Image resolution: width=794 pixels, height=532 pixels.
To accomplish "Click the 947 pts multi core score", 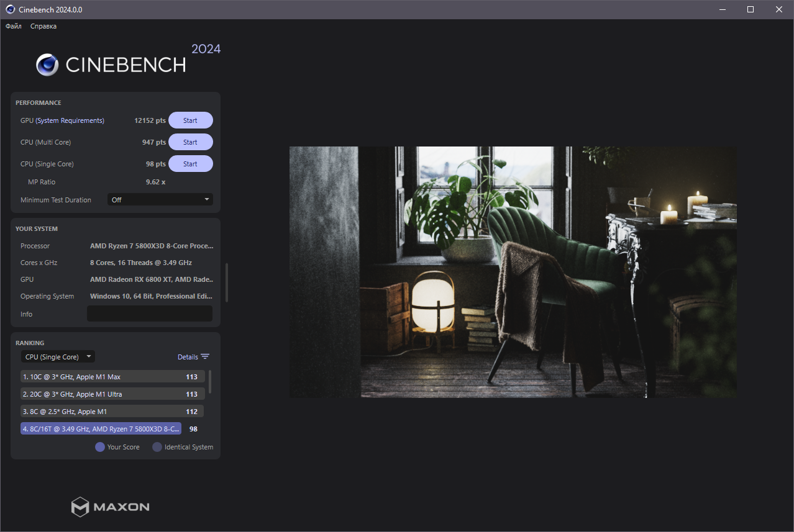I will tap(154, 142).
